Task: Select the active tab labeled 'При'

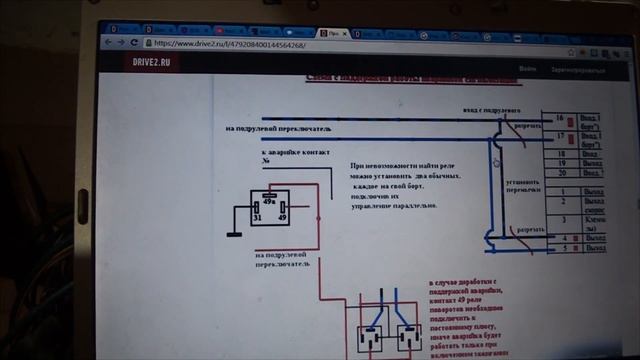Action: click(x=333, y=33)
